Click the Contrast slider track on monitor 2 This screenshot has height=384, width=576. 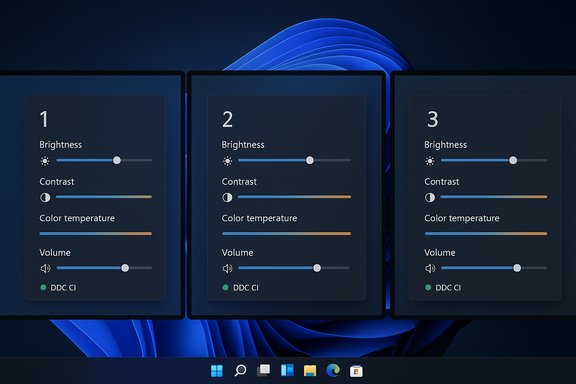(x=294, y=197)
